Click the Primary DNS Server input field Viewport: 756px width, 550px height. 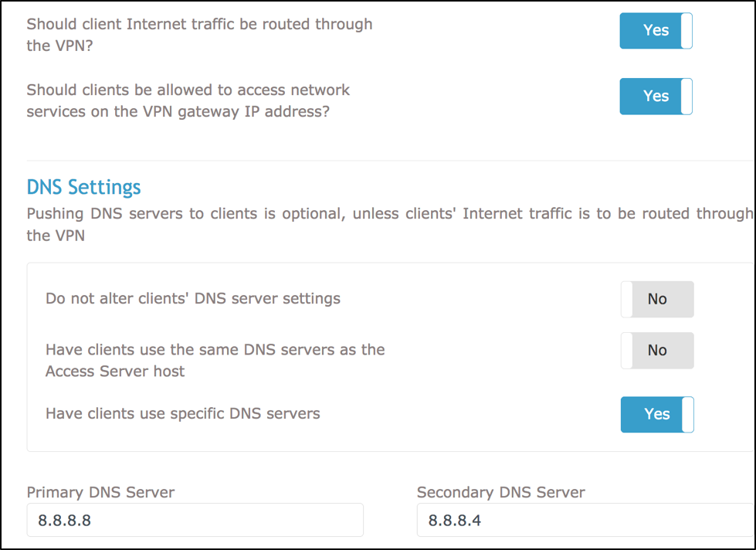point(195,521)
